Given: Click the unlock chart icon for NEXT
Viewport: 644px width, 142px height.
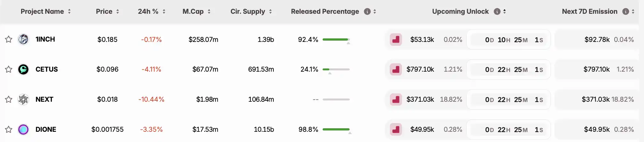Looking at the screenshot, I should tap(396, 99).
